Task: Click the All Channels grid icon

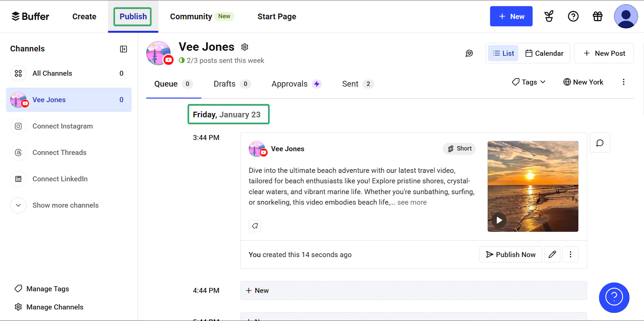Action: pos(18,73)
